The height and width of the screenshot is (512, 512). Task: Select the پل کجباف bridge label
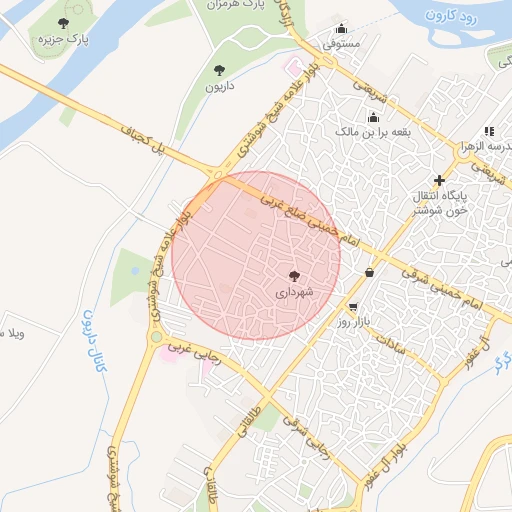tap(143, 140)
